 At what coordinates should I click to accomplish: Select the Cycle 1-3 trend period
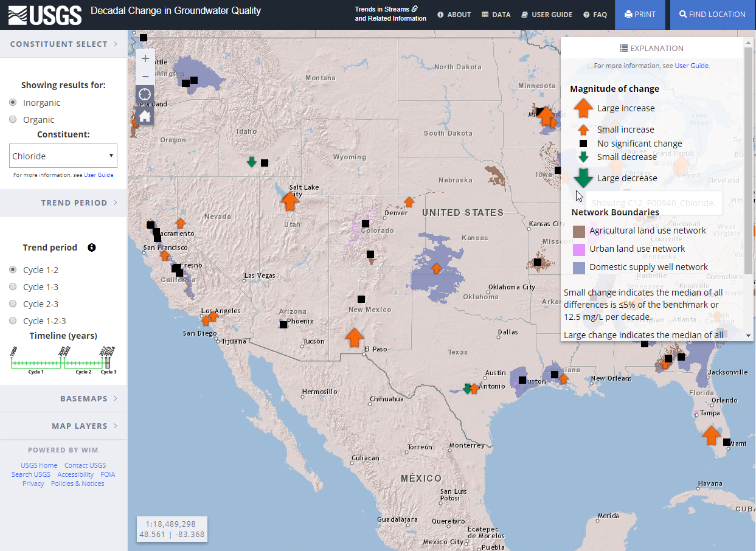click(x=13, y=286)
